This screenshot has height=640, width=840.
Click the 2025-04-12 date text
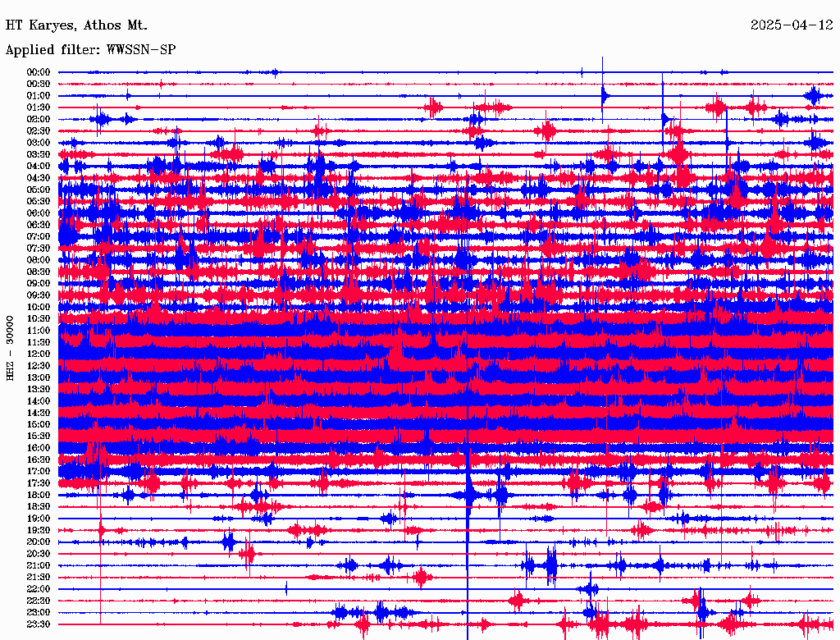792,25
